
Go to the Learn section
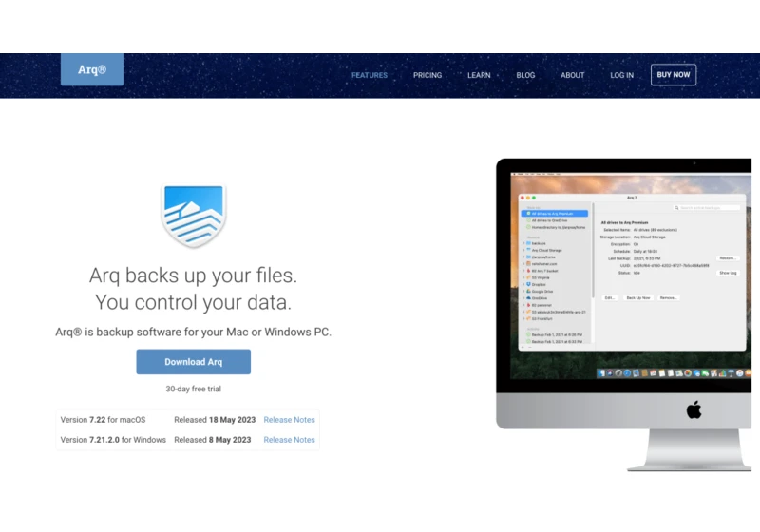point(479,75)
